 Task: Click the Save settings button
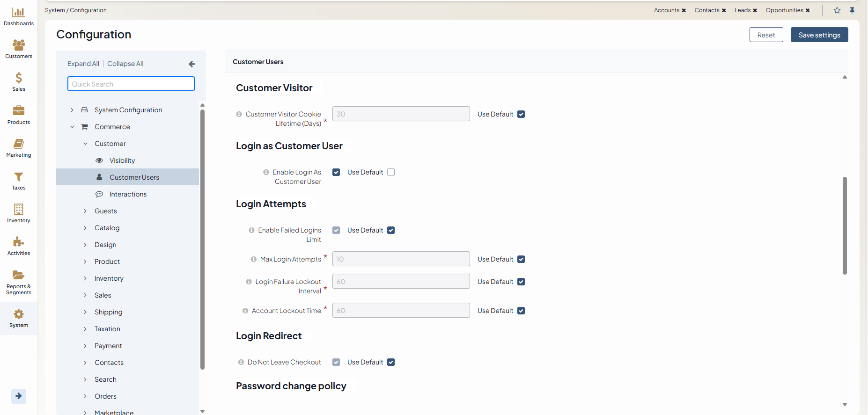[819, 35]
